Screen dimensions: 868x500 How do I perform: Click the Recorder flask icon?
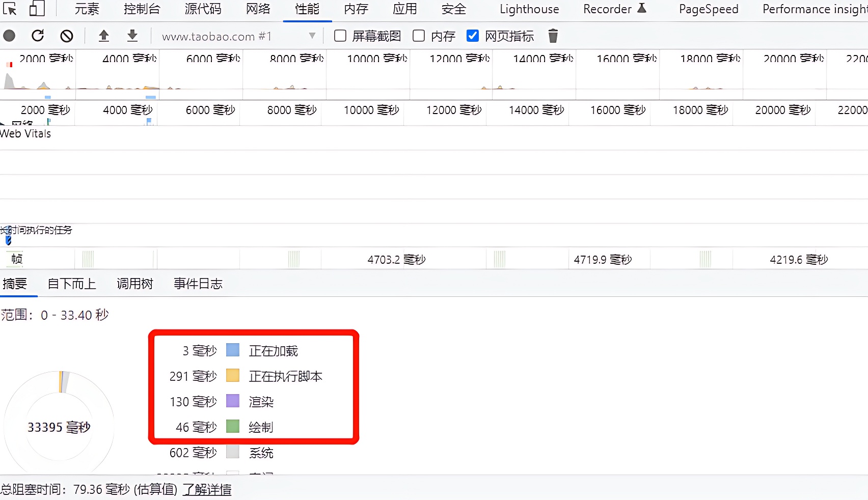click(642, 8)
